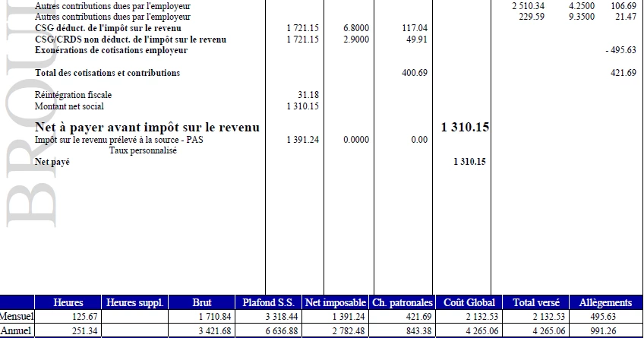The height and width of the screenshot is (338, 644).
Task: Click the 0.00 PAS tax amount
Action: tap(419, 140)
